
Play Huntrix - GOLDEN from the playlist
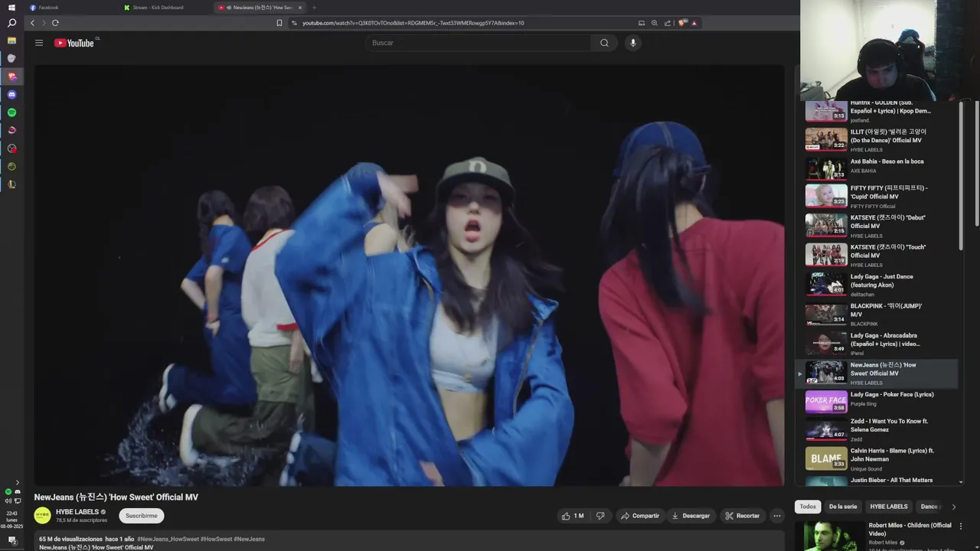[x=877, y=111]
